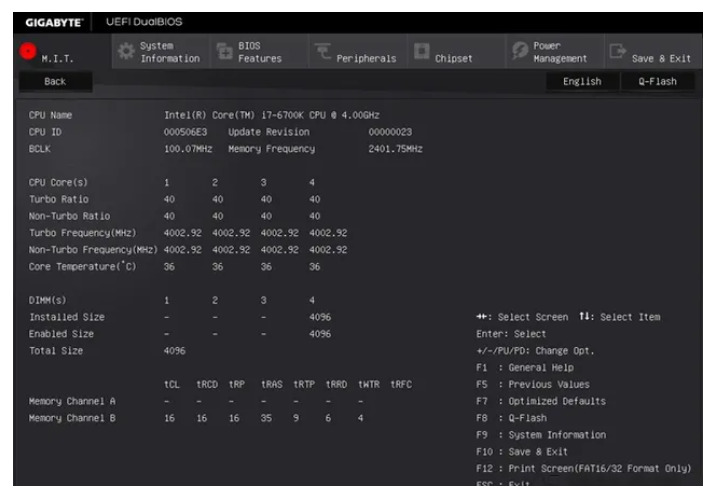
Task: Open the English language selector
Action: (581, 81)
